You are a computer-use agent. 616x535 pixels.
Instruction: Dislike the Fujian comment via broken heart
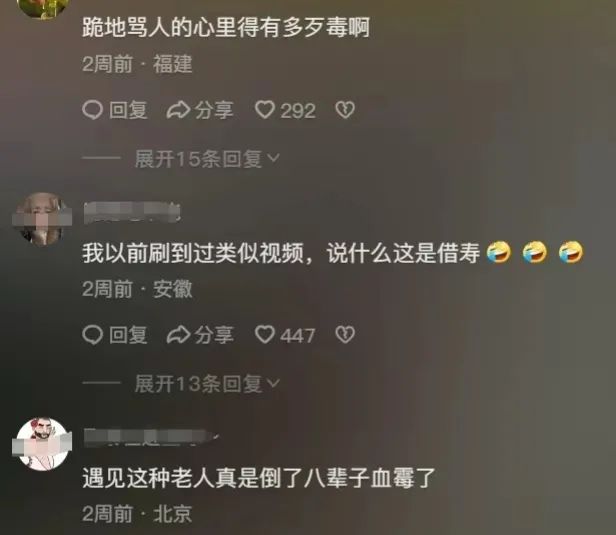345,110
